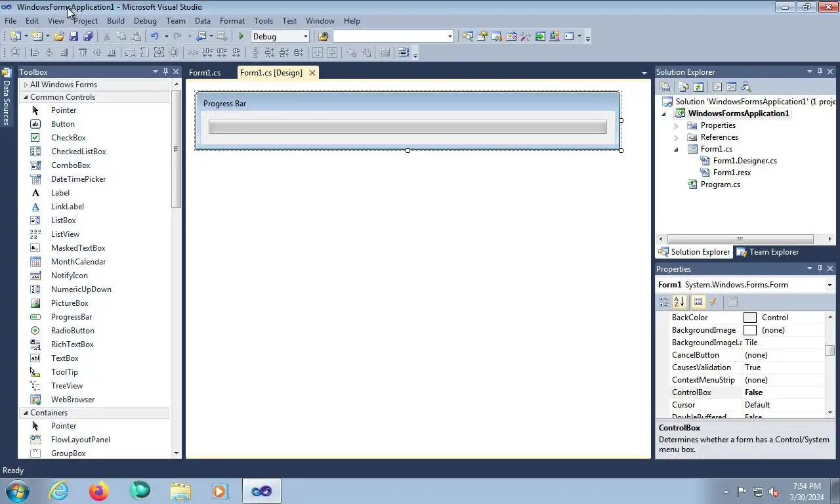Image resolution: width=840 pixels, height=504 pixels.
Task: Select Program.cs in Solution Explorer
Action: (720, 184)
